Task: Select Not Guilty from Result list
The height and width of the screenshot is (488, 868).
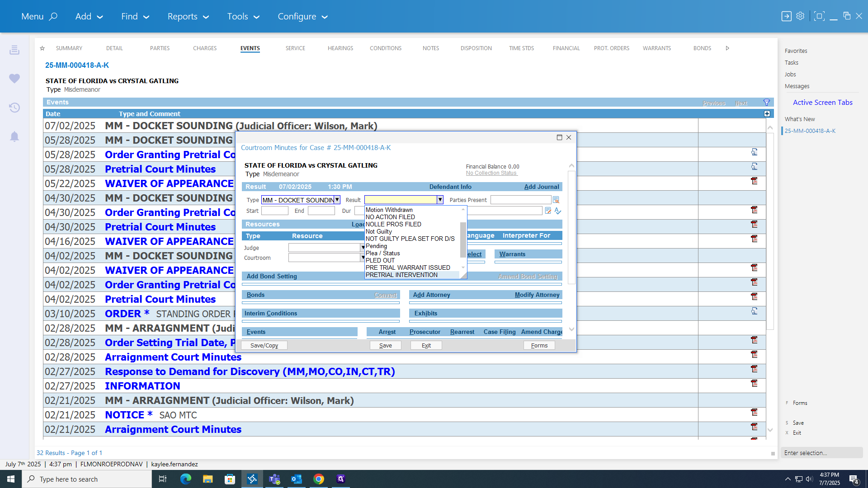Action: 379,231
